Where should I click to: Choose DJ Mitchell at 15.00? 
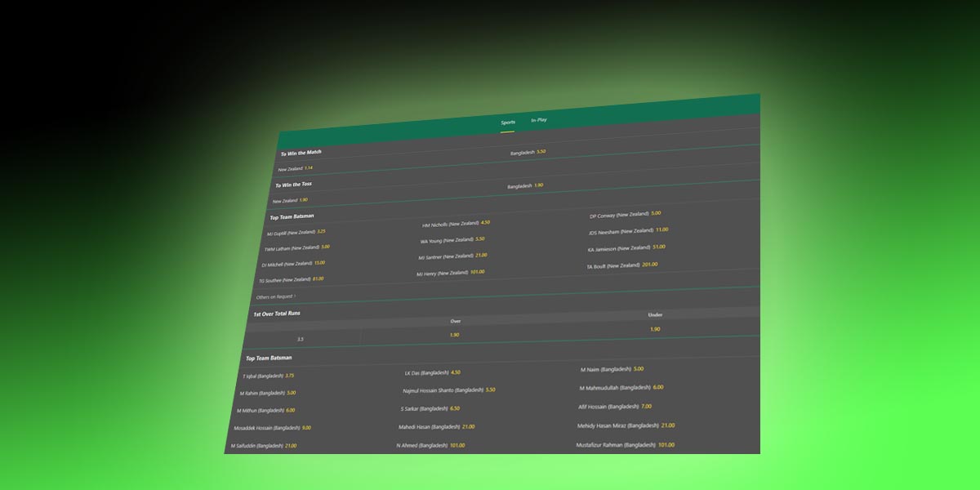pos(292,263)
